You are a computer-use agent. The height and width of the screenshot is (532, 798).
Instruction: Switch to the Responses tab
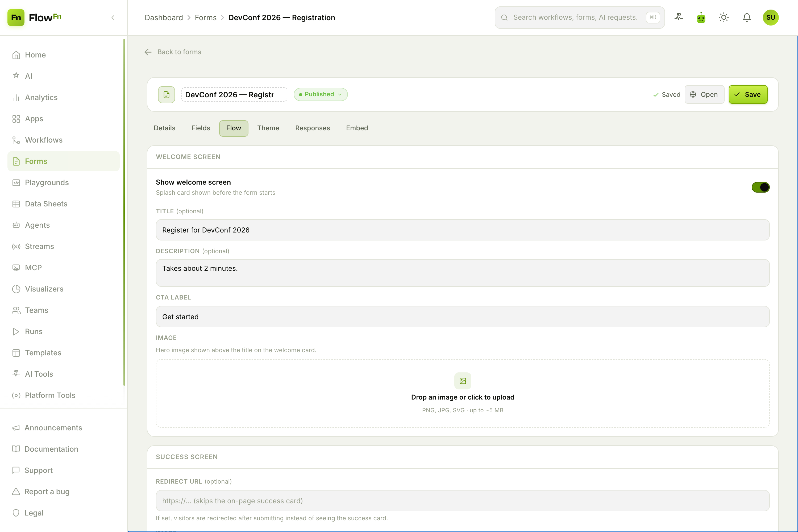313,128
